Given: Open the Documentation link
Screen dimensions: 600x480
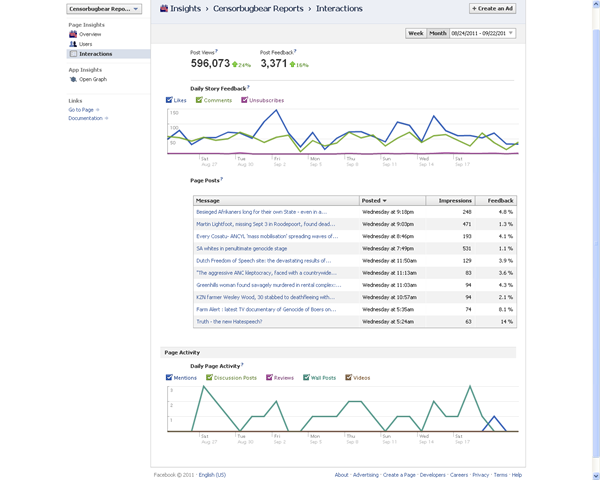Looking at the screenshot, I should (x=85, y=118).
